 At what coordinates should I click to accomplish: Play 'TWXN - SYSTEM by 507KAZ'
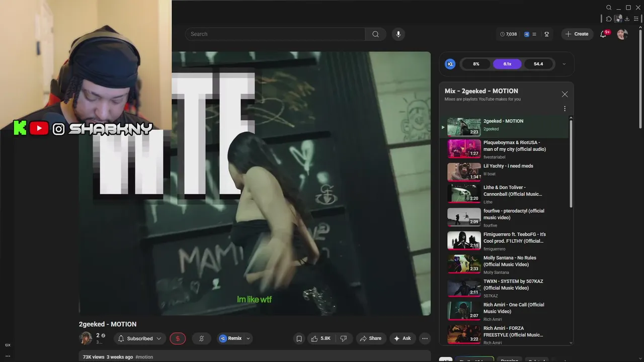[x=505, y=288]
